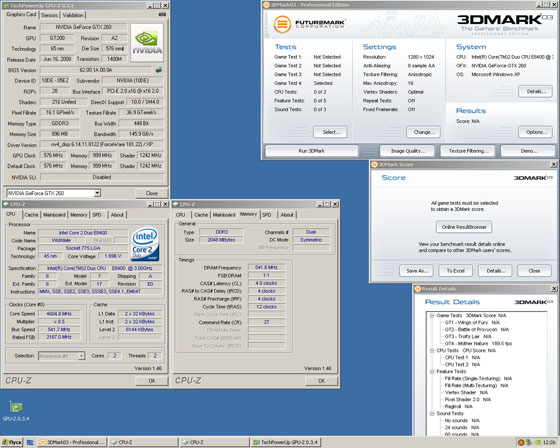
Task: Click the CPU Test 1 result row
Action: 462,357
